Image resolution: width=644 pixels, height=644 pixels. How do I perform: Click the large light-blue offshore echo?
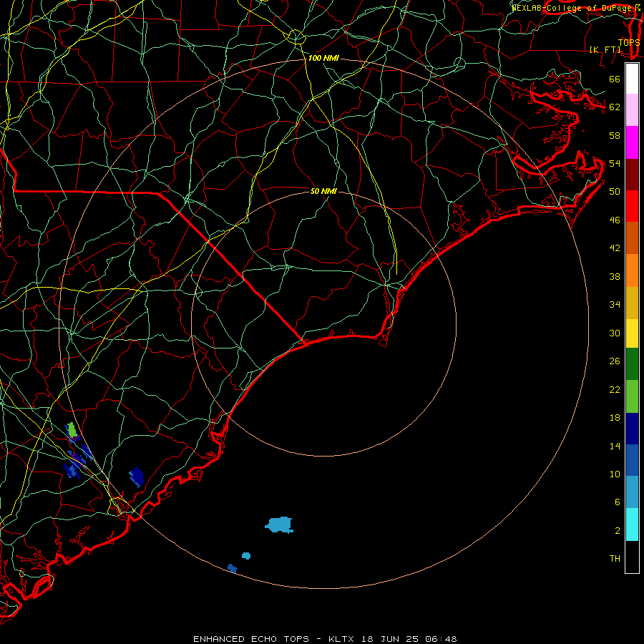pos(280,525)
